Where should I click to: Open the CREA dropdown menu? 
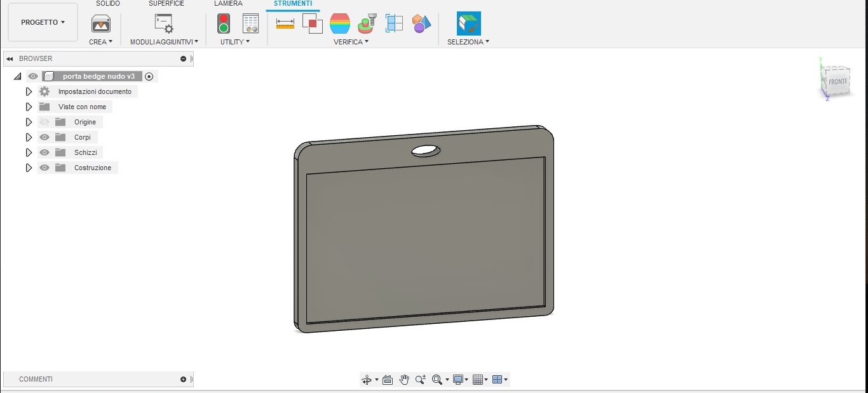click(100, 42)
